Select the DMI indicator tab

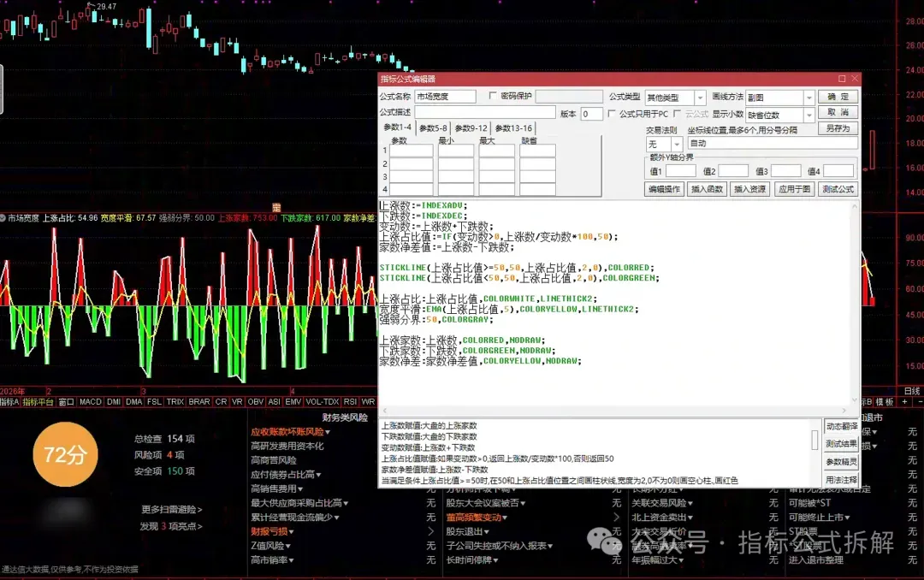point(114,401)
